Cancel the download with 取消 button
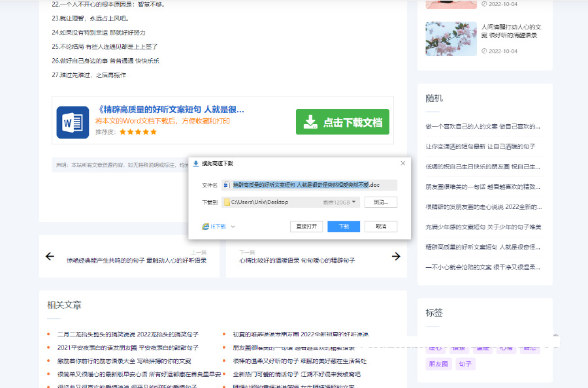Image resolution: width=588 pixels, height=388 pixels. [x=381, y=226]
